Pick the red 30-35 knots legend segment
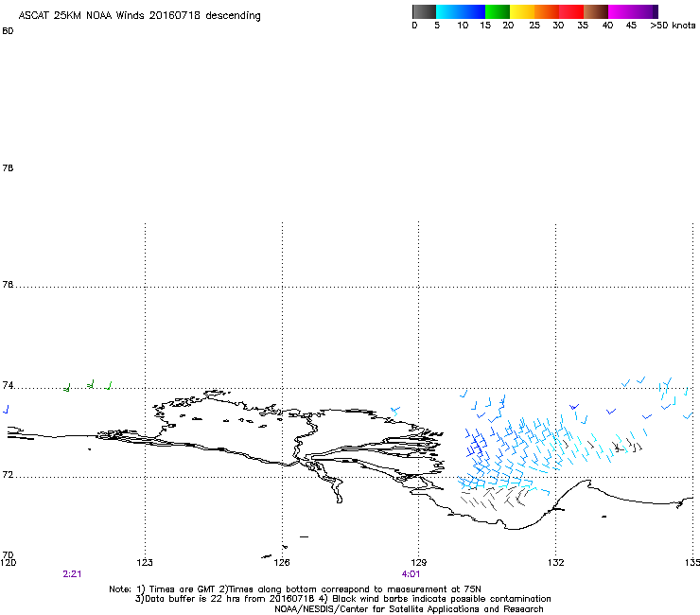Image resolution: width=700 pixels, height=615 pixels. pyautogui.click(x=571, y=11)
